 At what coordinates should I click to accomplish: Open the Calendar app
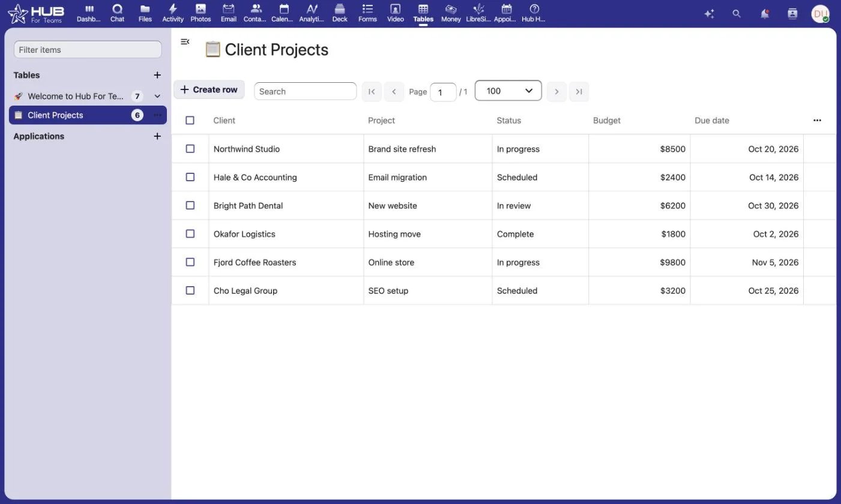pyautogui.click(x=282, y=13)
